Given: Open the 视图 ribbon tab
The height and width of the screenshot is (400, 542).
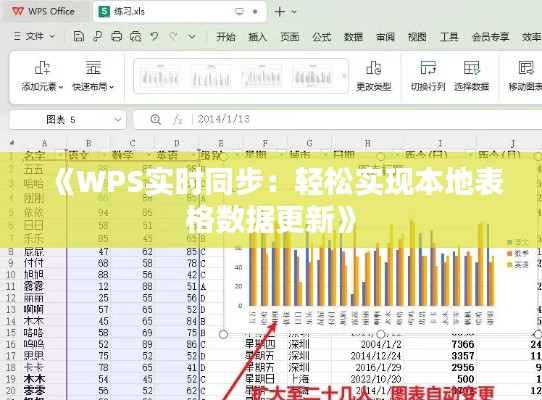Looking at the screenshot, I should pyautogui.click(x=417, y=37).
